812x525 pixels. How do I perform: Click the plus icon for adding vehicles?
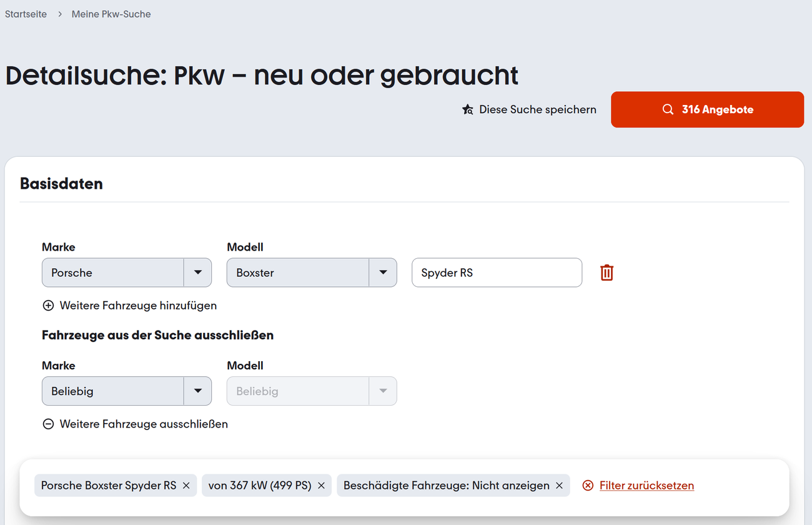[48, 306]
